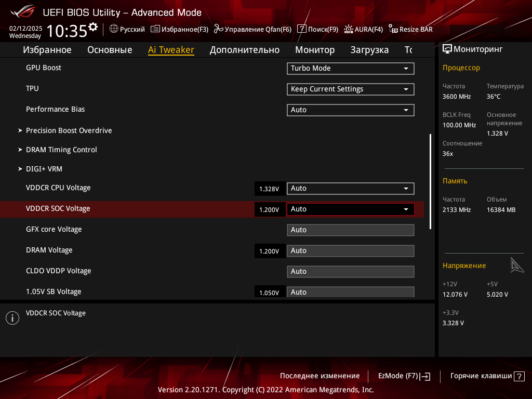Click the Qfan fan icon

[x=219, y=29]
